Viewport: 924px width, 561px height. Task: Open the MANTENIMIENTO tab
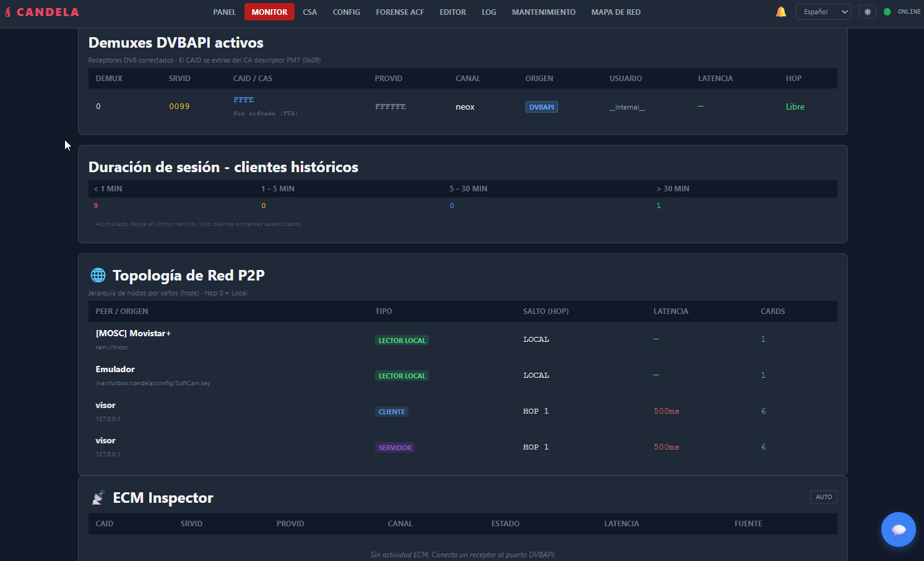(x=544, y=12)
